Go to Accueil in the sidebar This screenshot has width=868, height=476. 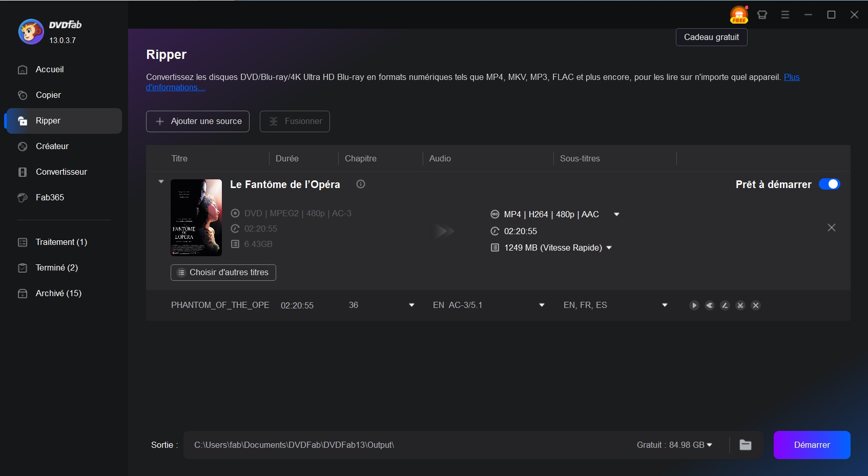coord(64,69)
